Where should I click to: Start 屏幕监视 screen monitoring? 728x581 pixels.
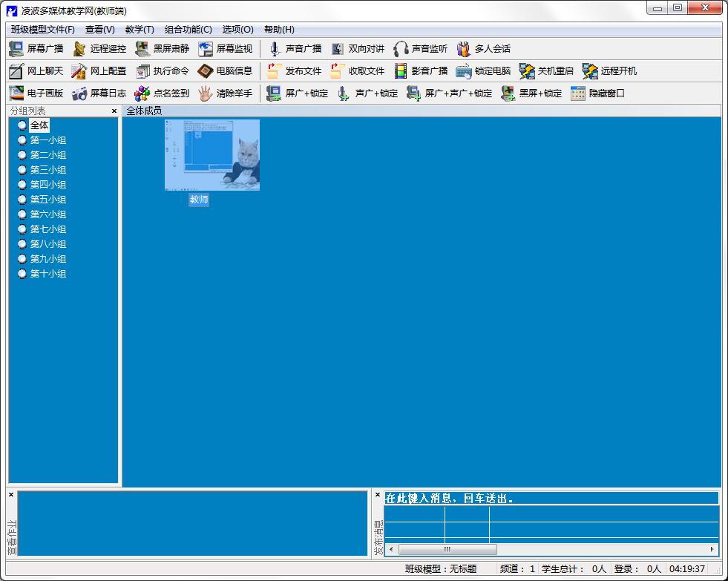pos(206,49)
